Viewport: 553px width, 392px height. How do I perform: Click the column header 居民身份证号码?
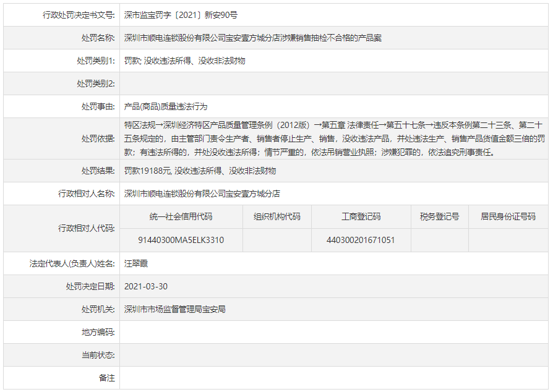click(x=508, y=217)
